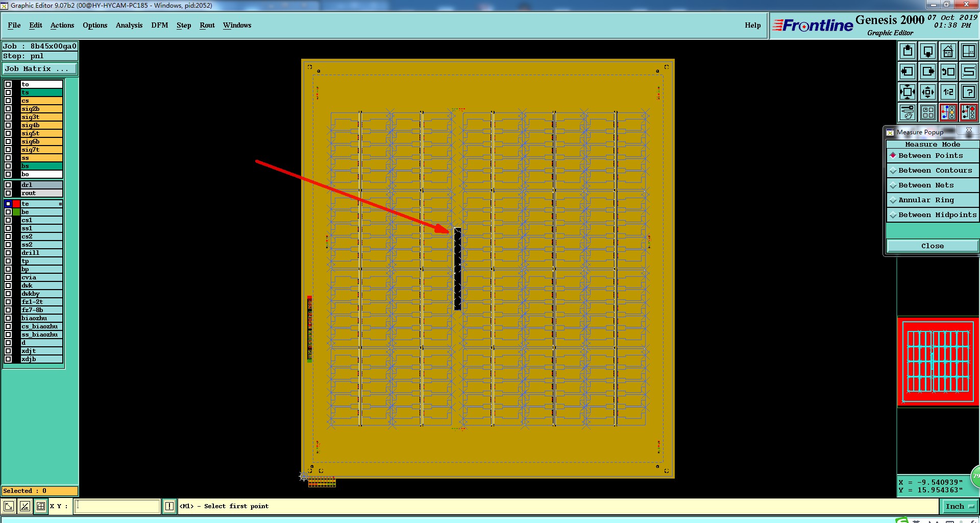980x523 pixels.
Task: Click Close in Measure Popup
Action: [x=933, y=246]
